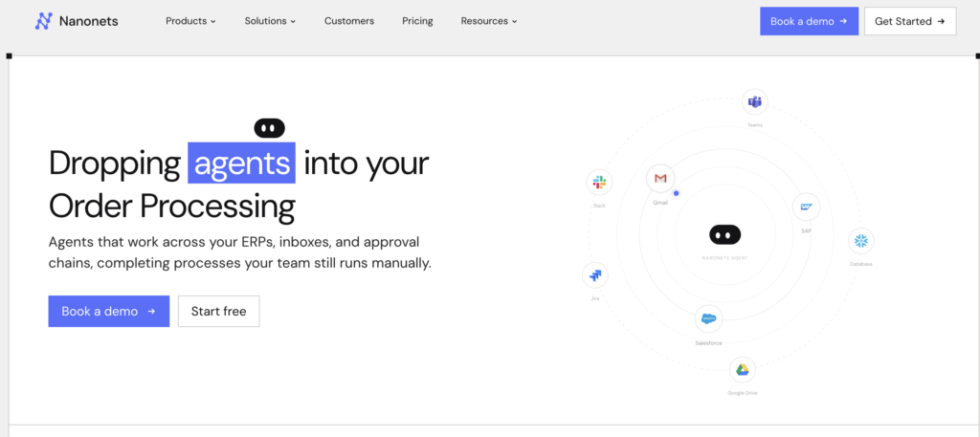Expand the Products dropdown menu
The height and width of the screenshot is (437, 980).
tap(190, 21)
